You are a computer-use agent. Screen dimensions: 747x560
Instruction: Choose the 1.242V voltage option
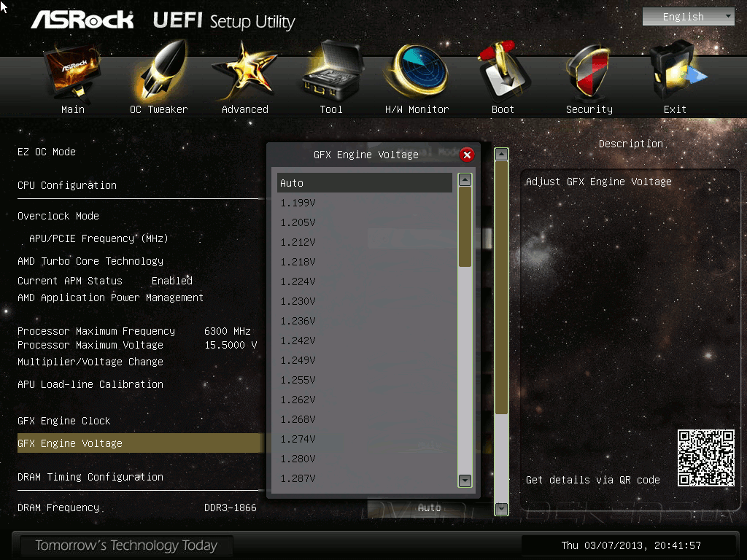pyautogui.click(x=365, y=341)
